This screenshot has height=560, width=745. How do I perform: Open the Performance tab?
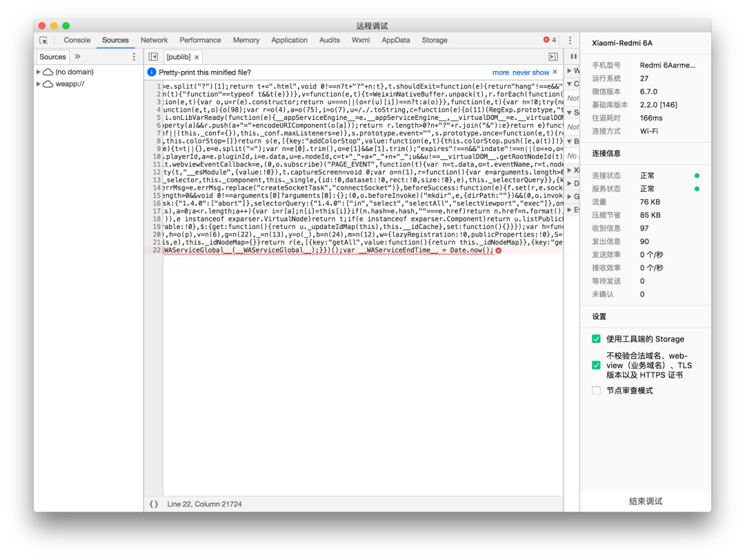click(x=200, y=41)
